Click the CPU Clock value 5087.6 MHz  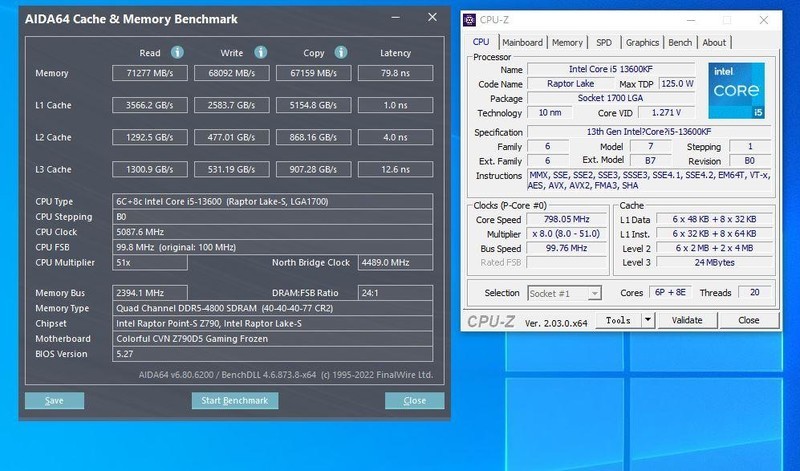[x=272, y=232]
